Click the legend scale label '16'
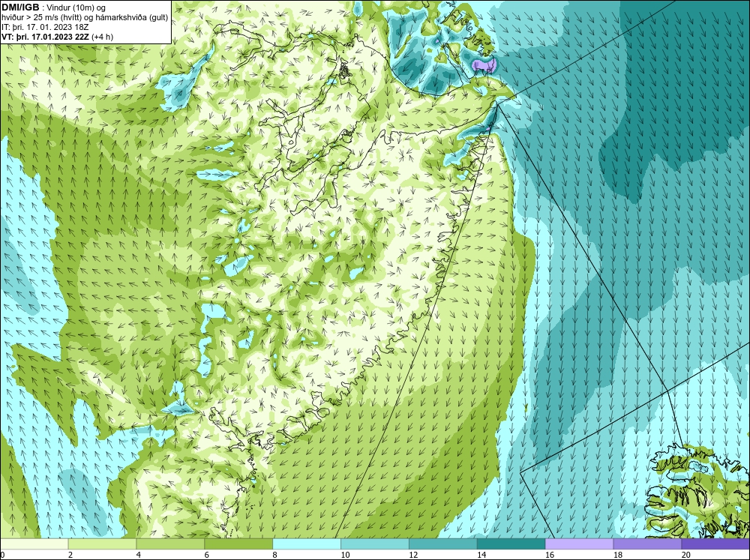750x560 pixels. point(550,555)
